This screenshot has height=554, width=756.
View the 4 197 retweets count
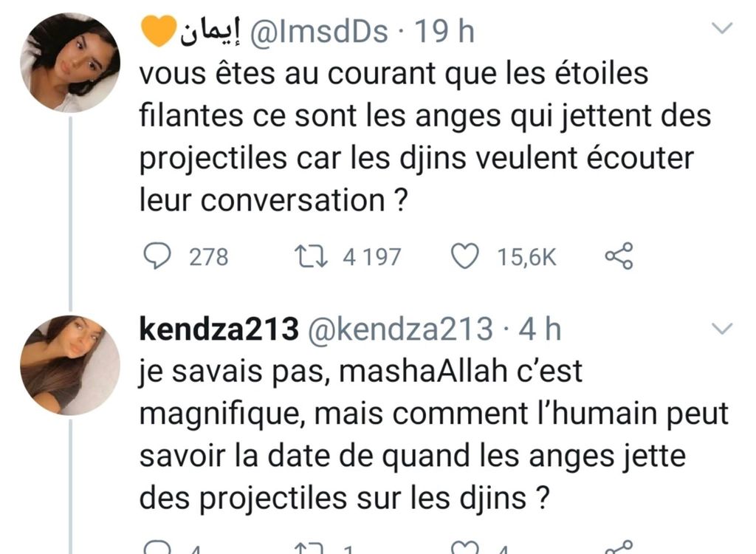(372, 257)
